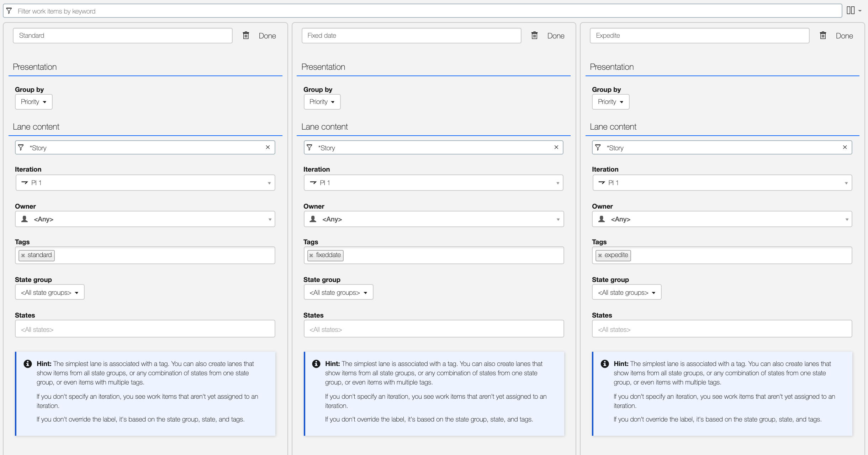Open Owner <Any> dropdown in Expedite lane
Image resolution: width=868 pixels, height=455 pixels.
pos(722,219)
